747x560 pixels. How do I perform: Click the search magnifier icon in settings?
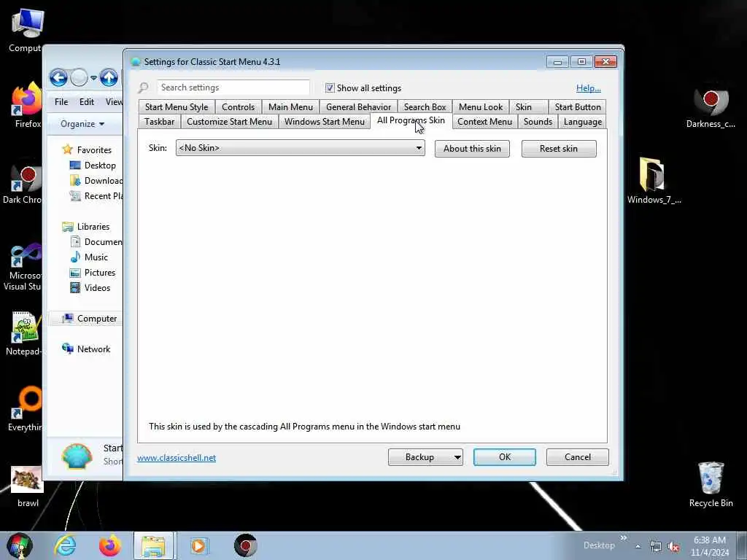pos(143,87)
